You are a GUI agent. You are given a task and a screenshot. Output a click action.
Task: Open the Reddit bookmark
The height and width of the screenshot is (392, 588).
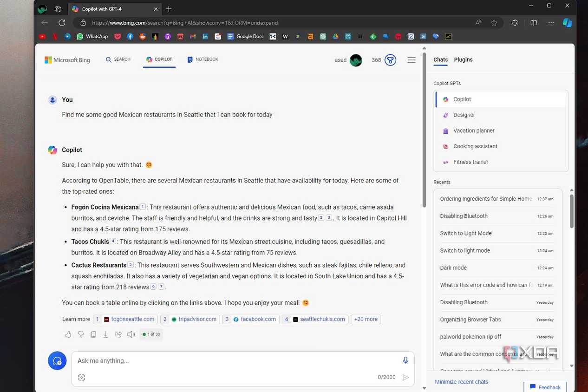click(x=143, y=36)
